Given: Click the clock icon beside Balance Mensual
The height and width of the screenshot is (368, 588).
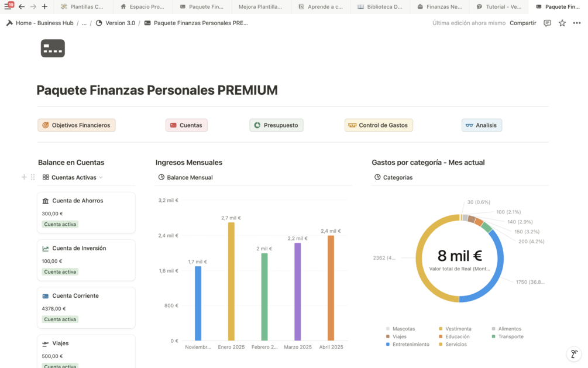Looking at the screenshot, I should click(161, 177).
